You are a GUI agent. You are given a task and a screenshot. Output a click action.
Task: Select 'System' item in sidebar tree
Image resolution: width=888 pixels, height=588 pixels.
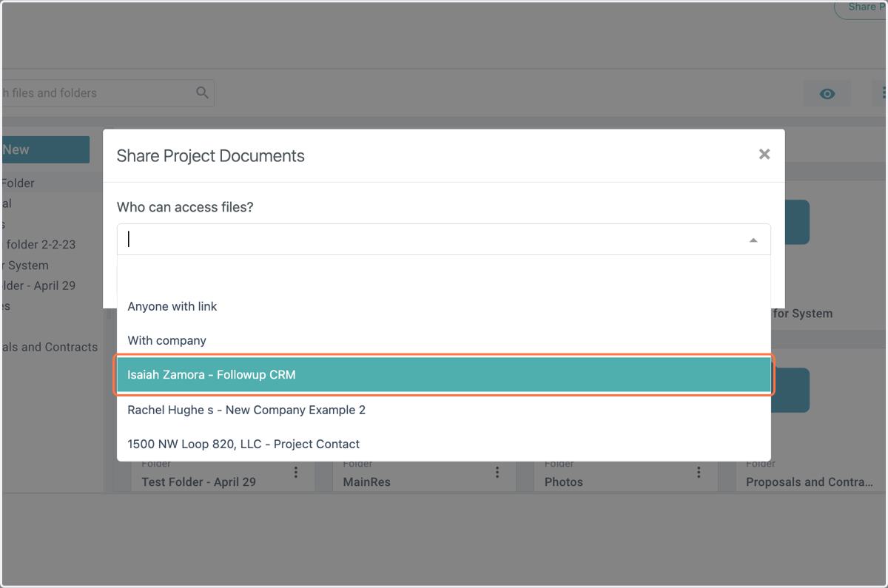tap(26, 265)
